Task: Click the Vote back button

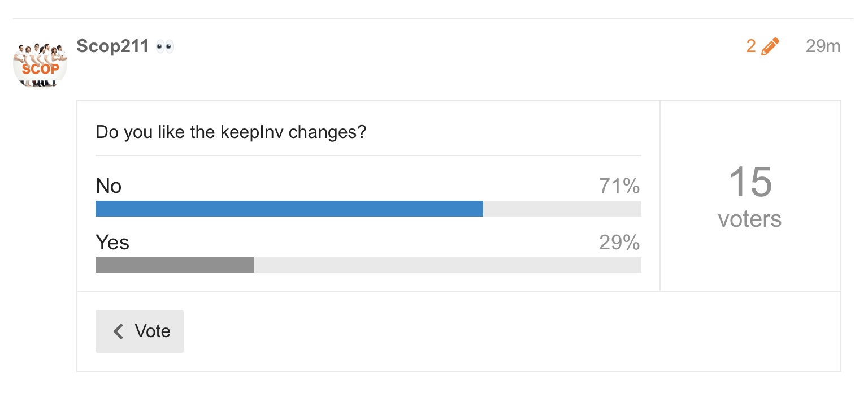Action: [x=140, y=331]
